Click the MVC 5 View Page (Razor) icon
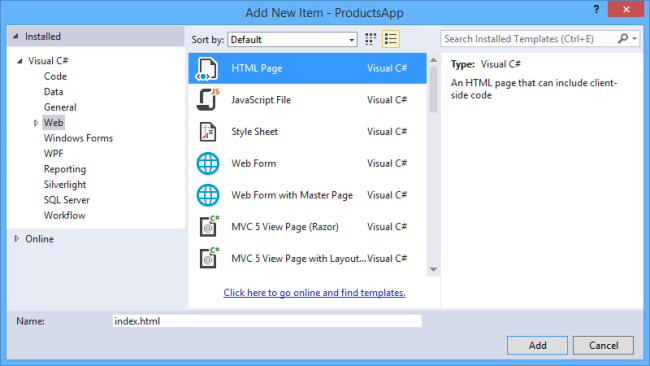The width and height of the screenshot is (650, 366). (x=209, y=226)
